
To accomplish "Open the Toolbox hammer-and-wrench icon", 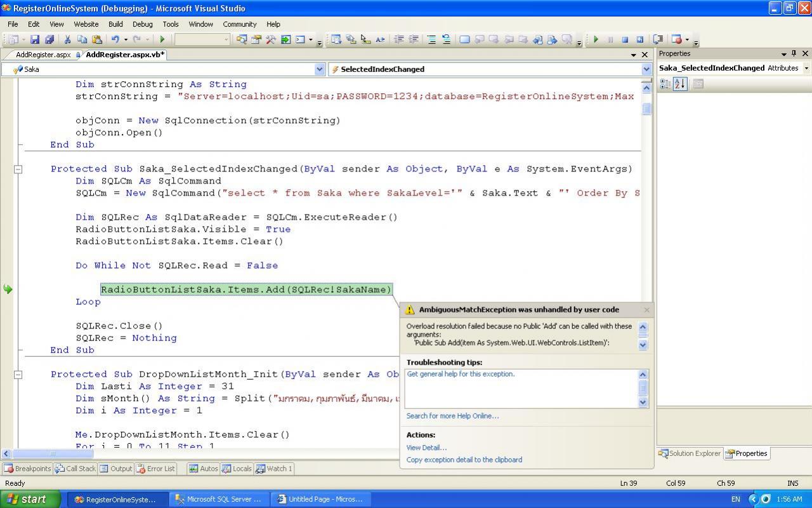I will (271, 39).
